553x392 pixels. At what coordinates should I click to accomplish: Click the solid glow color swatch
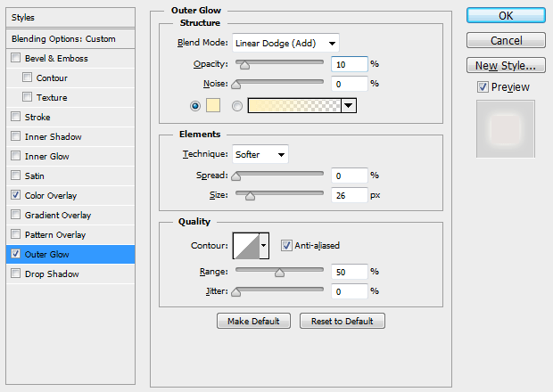(213, 105)
